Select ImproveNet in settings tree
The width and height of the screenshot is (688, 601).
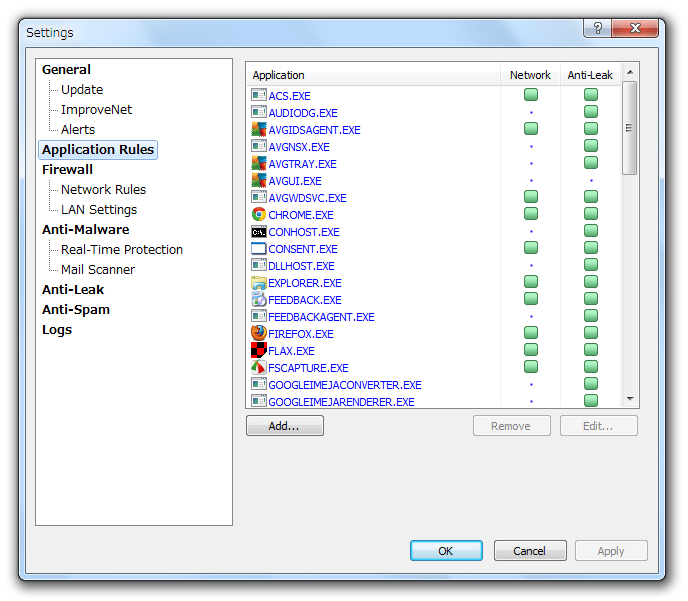[x=97, y=110]
